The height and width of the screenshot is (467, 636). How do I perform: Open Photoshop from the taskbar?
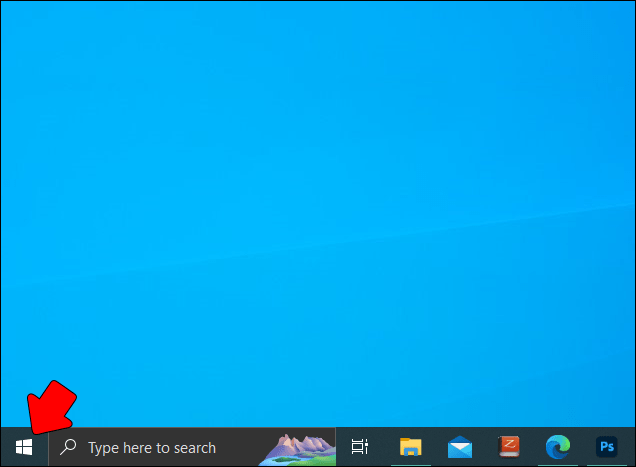[607, 447]
